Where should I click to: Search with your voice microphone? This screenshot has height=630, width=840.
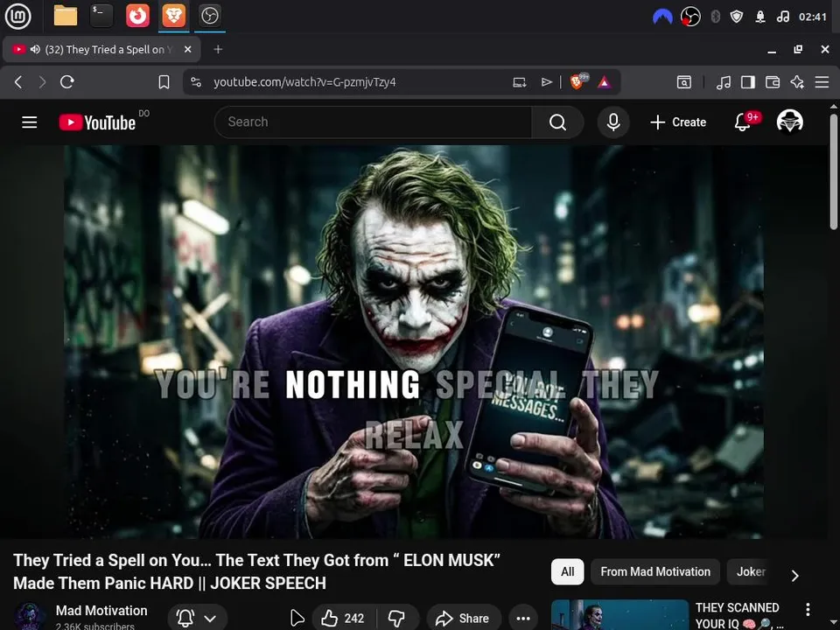(x=613, y=122)
